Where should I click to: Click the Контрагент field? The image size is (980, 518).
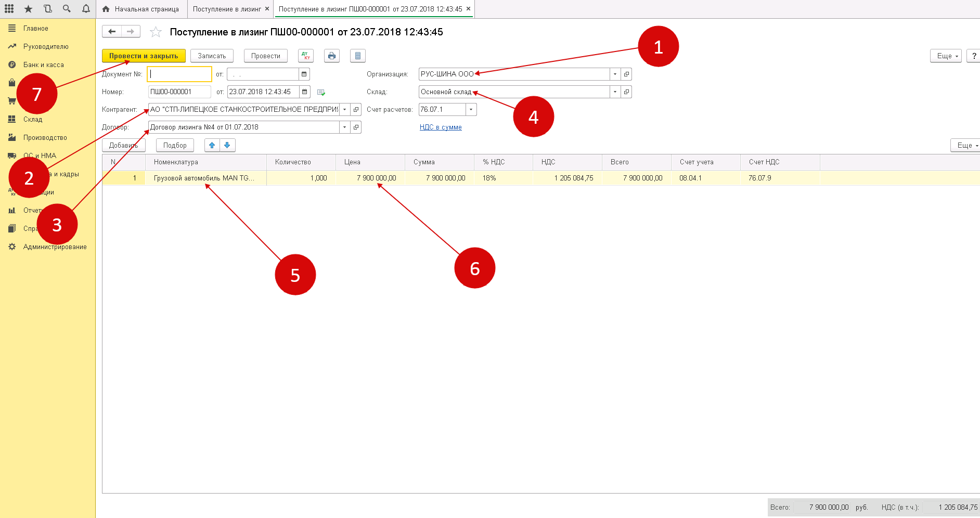pos(244,110)
